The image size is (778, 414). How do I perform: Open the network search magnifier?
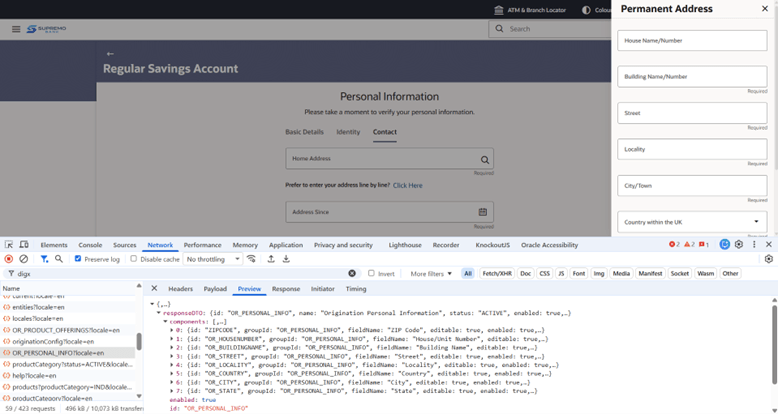(59, 259)
